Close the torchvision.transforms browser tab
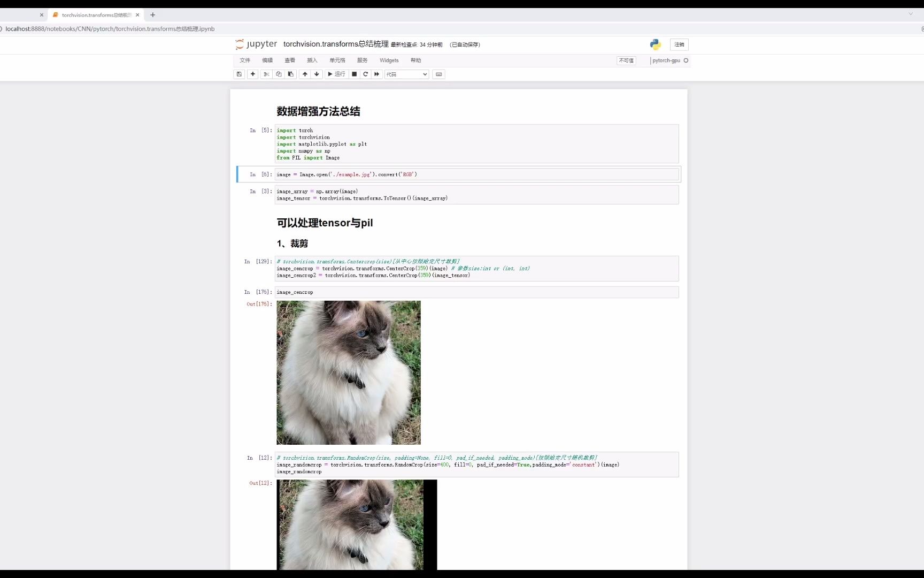 [137, 15]
